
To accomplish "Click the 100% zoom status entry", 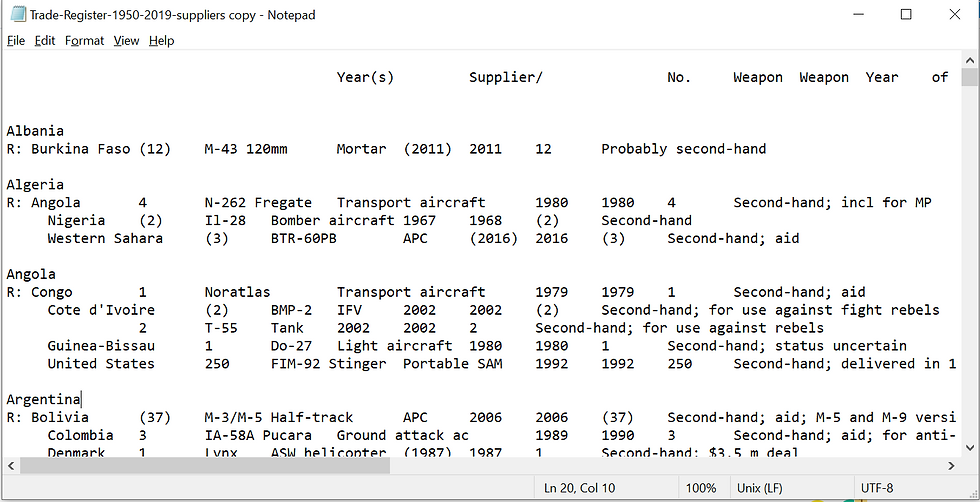I will (x=700, y=488).
